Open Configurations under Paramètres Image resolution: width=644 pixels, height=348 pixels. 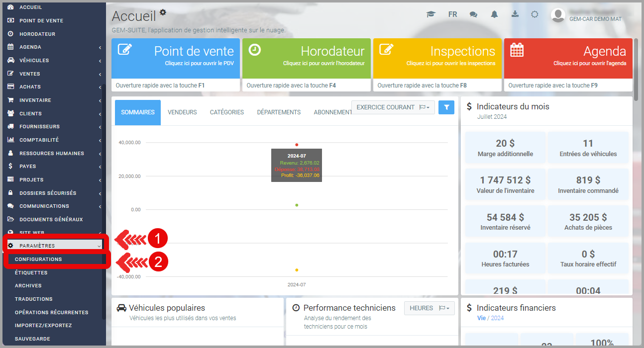pos(39,260)
